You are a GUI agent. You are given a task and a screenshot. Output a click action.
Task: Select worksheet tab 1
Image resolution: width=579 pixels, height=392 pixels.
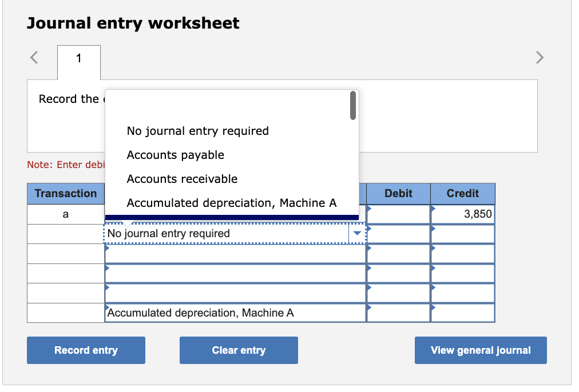(x=78, y=62)
